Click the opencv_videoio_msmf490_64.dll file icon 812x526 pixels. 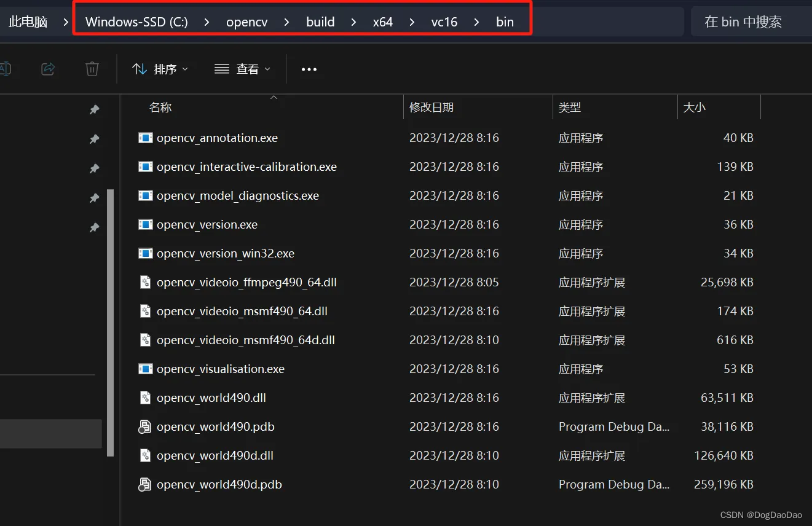coord(146,312)
